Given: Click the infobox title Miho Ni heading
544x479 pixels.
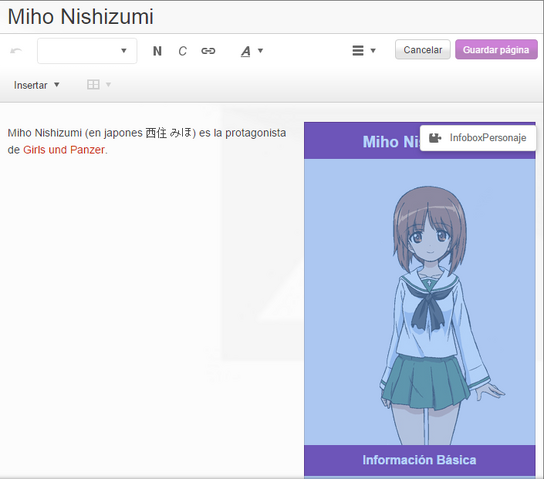Looking at the screenshot, I should point(391,142).
